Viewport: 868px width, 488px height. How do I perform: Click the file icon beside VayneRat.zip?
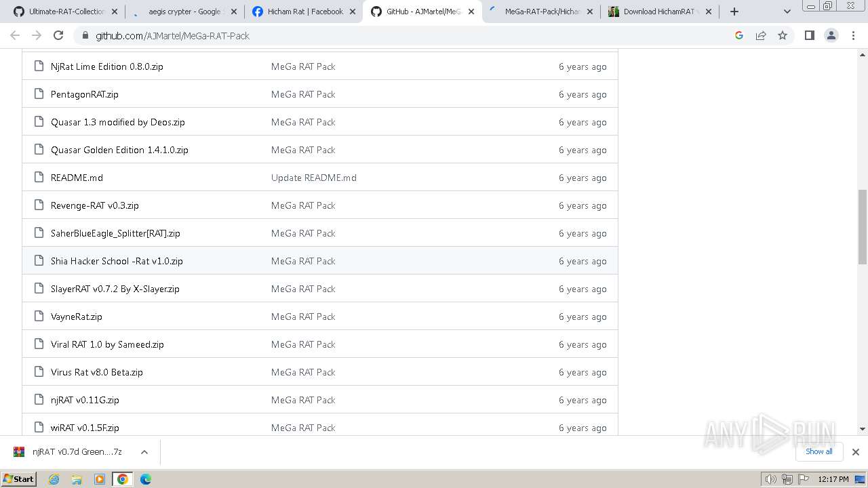(39, 317)
